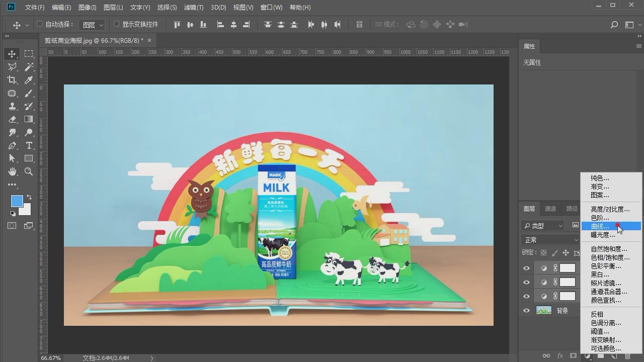Image resolution: width=644 pixels, height=362 pixels.
Task: Select the Pen tool
Action: click(12, 146)
